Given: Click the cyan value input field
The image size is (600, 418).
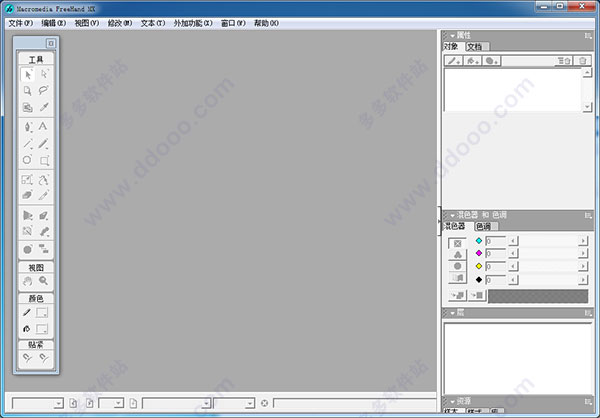Looking at the screenshot, I should click(495, 241).
